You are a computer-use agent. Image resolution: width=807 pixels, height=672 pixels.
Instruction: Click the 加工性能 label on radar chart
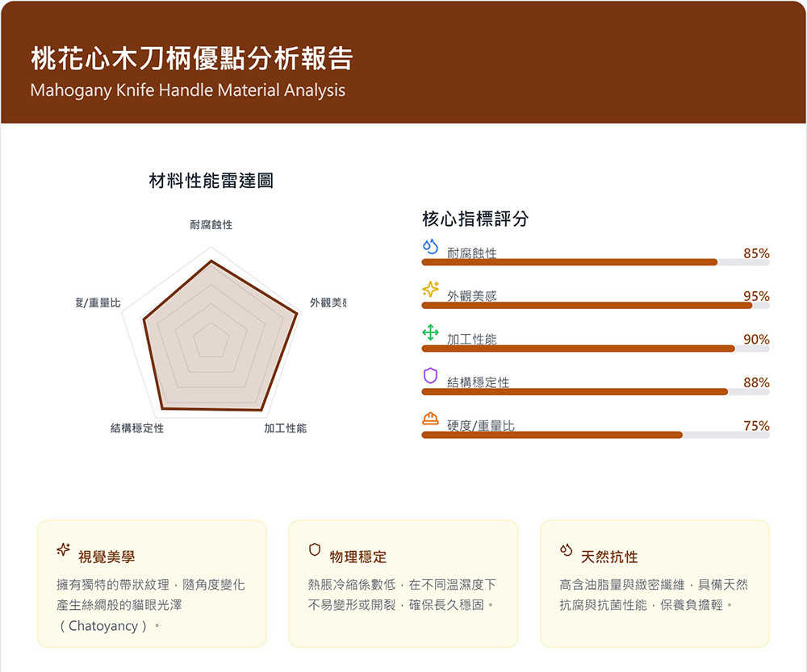285,428
